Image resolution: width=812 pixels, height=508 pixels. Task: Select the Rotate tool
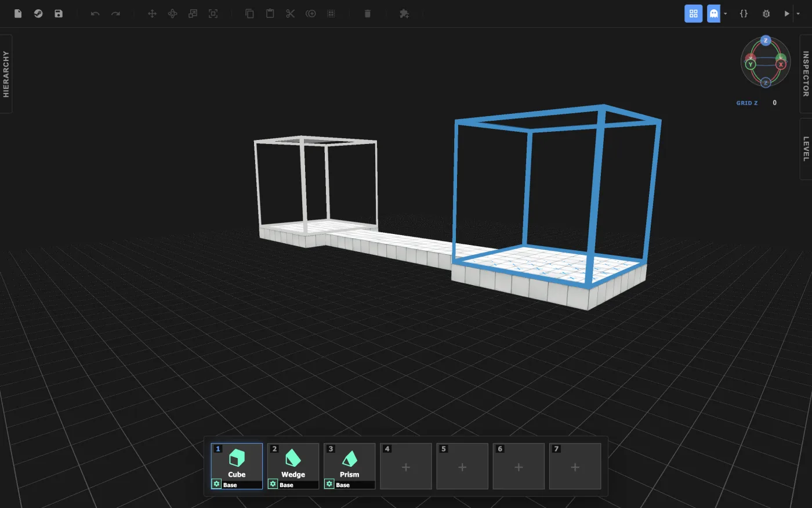[x=172, y=13]
